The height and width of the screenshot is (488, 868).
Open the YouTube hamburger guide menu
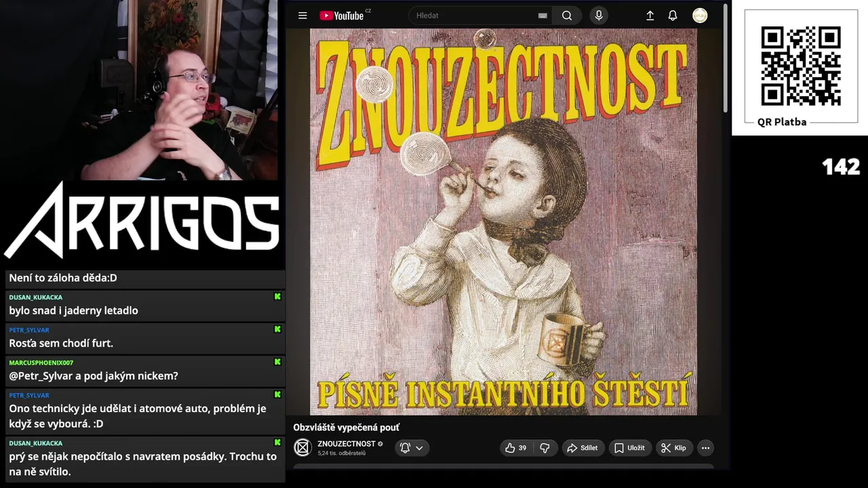[302, 16]
